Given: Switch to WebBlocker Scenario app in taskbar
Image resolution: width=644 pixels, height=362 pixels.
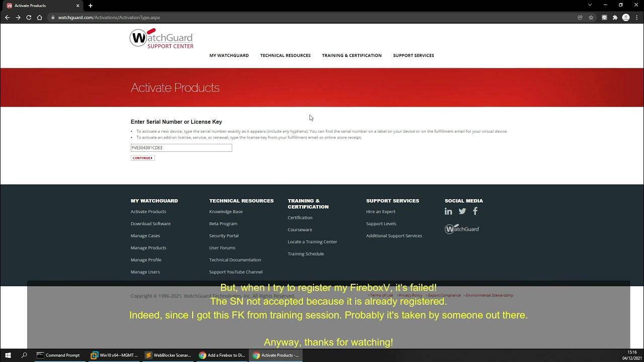Looking at the screenshot, I should tap(168, 355).
